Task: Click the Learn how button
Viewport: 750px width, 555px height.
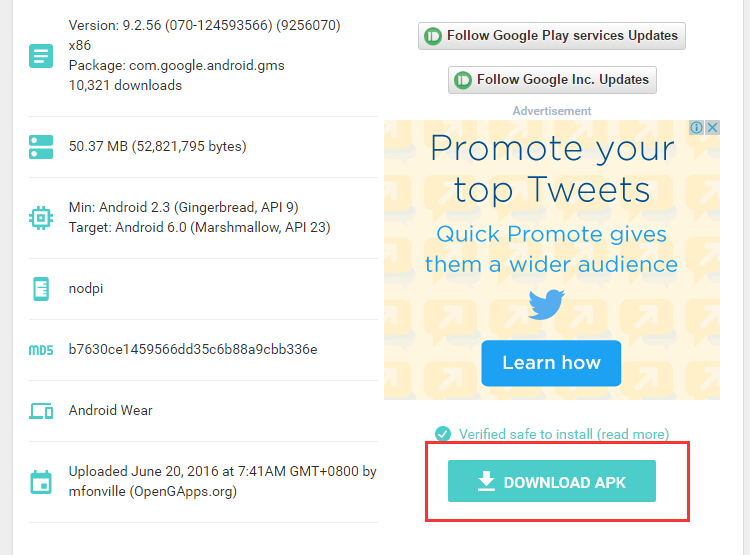Action: [x=551, y=363]
